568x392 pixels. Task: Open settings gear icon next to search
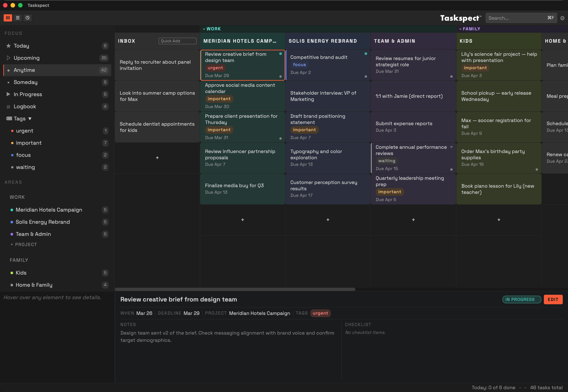pos(562,18)
